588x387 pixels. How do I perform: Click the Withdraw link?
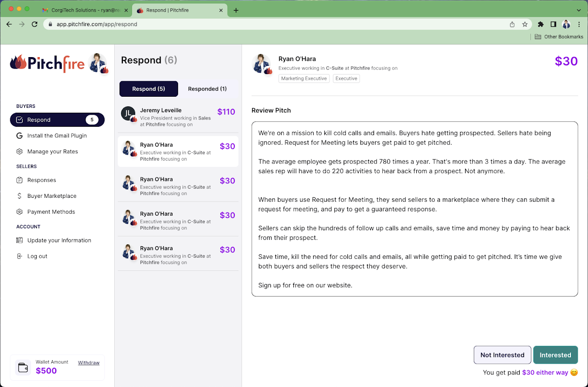coord(89,363)
